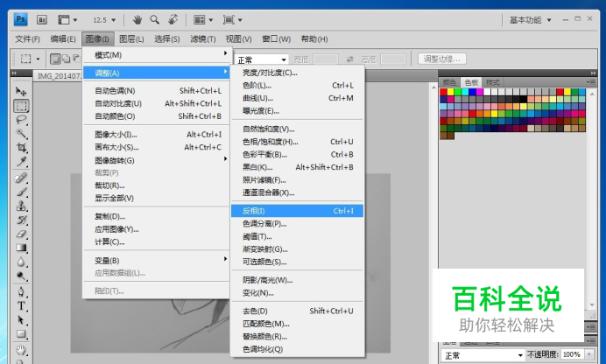Image resolution: width=606 pixels, height=364 pixels.
Task: Select the Eyedropper tool
Action: pos(21,161)
